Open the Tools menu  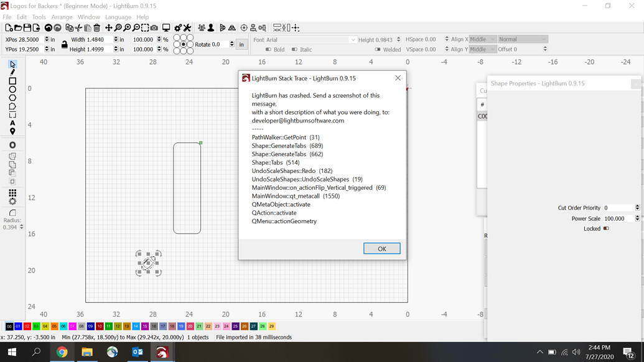pos(39,17)
